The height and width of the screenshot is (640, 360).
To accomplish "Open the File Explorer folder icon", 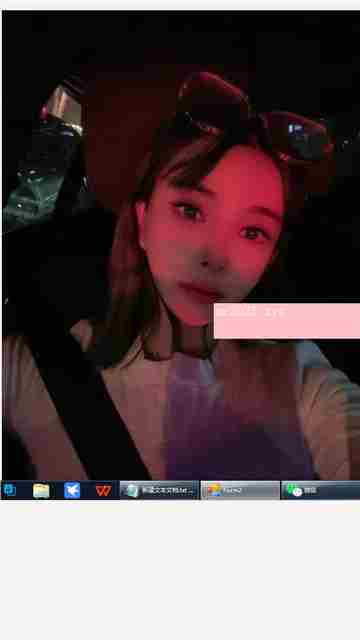I will (x=41, y=490).
